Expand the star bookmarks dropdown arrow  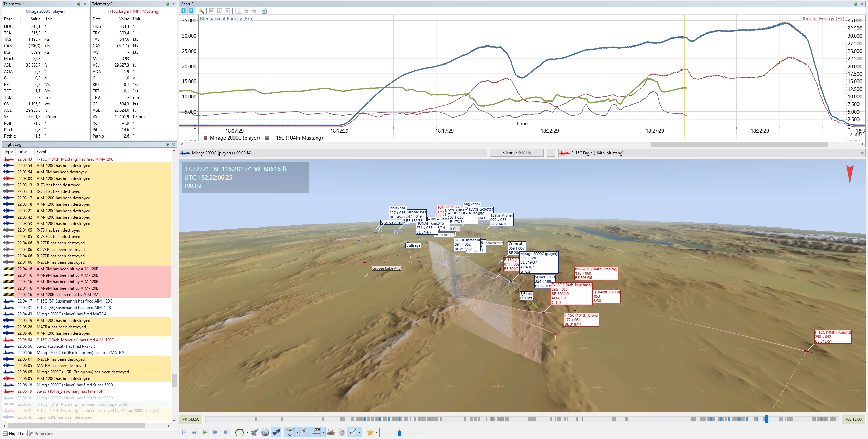(376, 432)
